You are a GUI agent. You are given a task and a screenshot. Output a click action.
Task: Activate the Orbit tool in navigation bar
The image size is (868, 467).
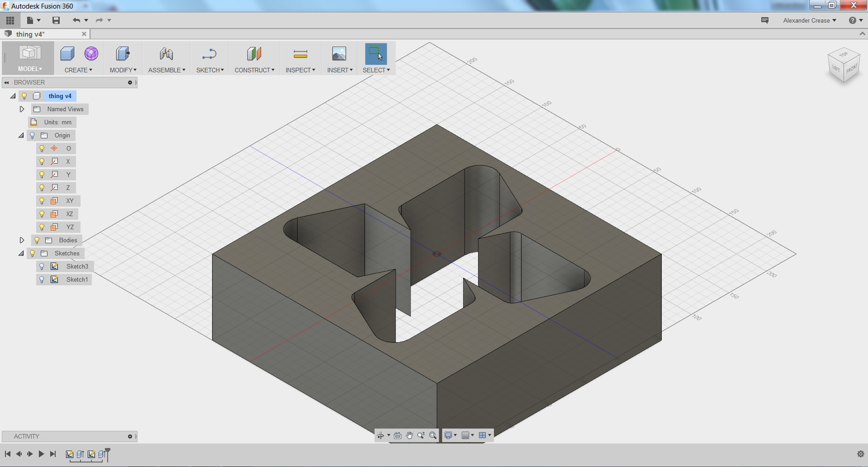tap(381, 435)
